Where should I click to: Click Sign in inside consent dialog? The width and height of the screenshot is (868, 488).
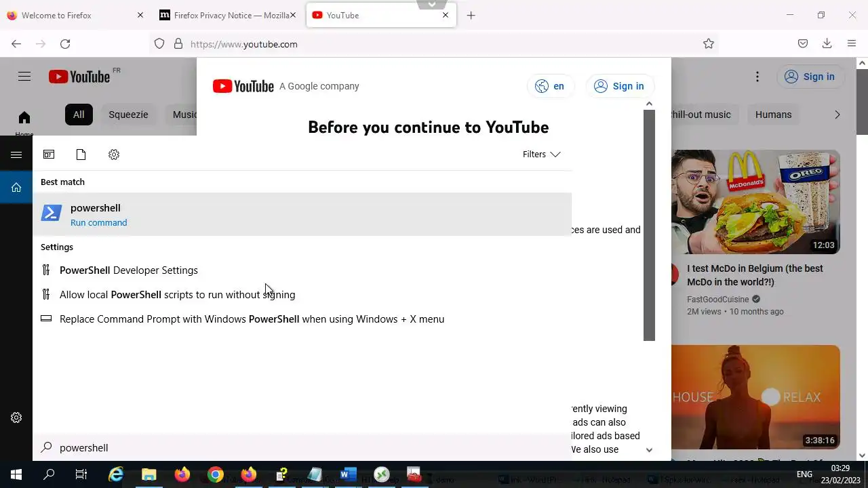[619, 86]
